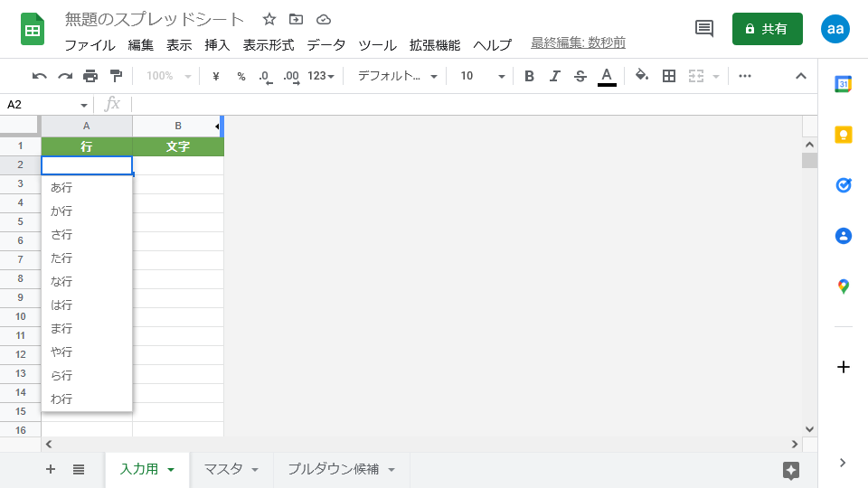
Task: Check the cloud save status icon
Action: coord(324,20)
